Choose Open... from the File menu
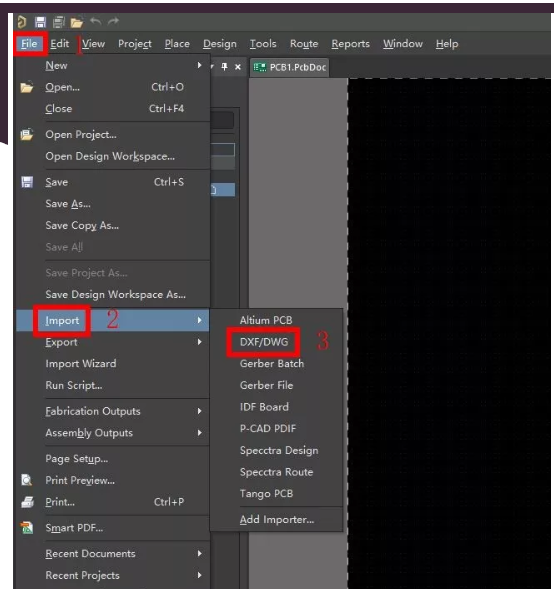This screenshot has height=589, width=554. pos(113,87)
